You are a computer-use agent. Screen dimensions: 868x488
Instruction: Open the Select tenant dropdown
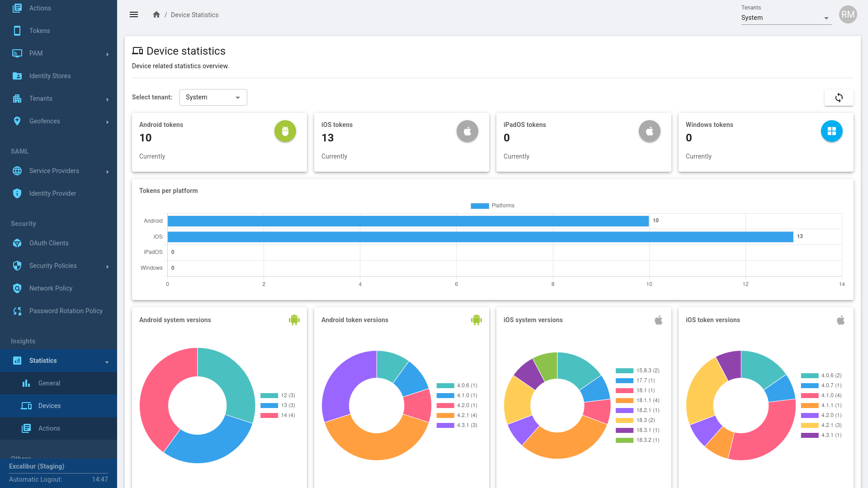click(213, 97)
